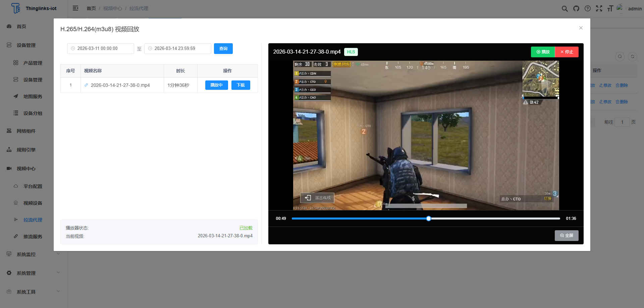The height and width of the screenshot is (308, 644).
Task: Click the video progress slider handle
Action: 429,219
